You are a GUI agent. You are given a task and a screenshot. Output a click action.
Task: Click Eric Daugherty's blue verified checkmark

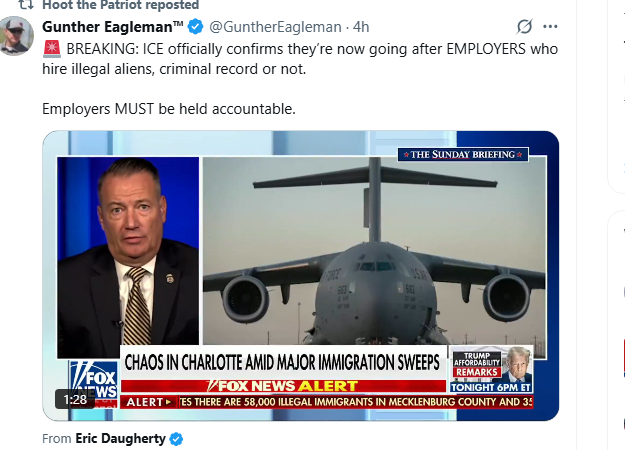click(x=177, y=439)
